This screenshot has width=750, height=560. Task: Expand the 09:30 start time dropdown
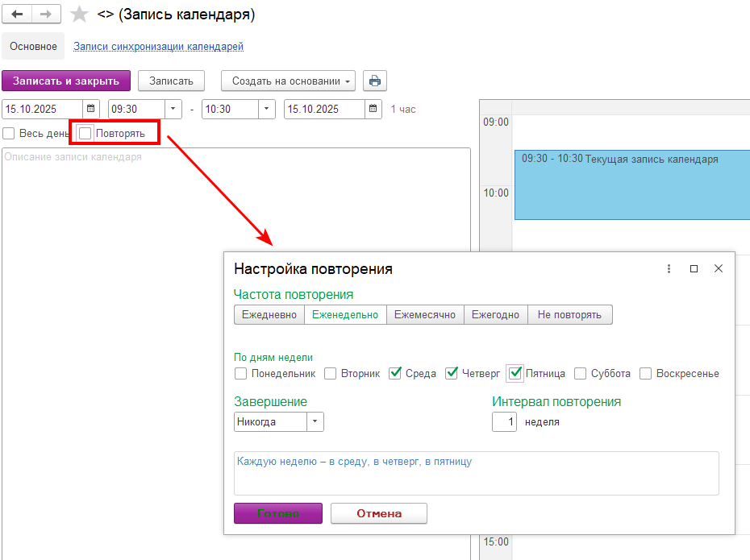(x=174, y=109)
